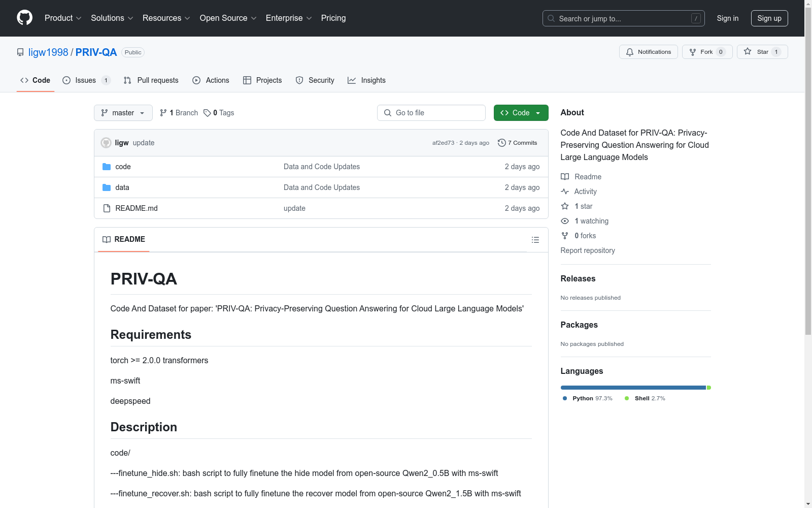Open 'Data and Code Updates' commit for code folder
Viewport: 812px width, 508px height.
coord(322,167)
